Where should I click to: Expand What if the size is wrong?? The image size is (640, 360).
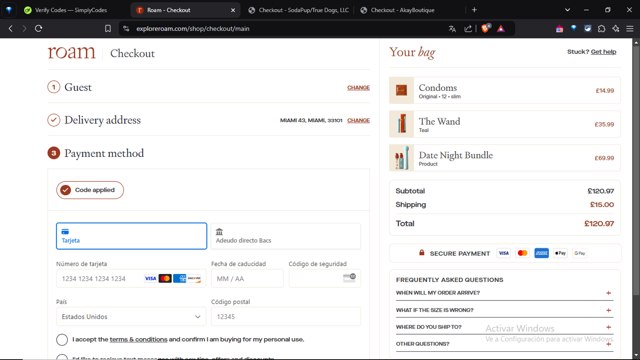click(x=504, y=310)
